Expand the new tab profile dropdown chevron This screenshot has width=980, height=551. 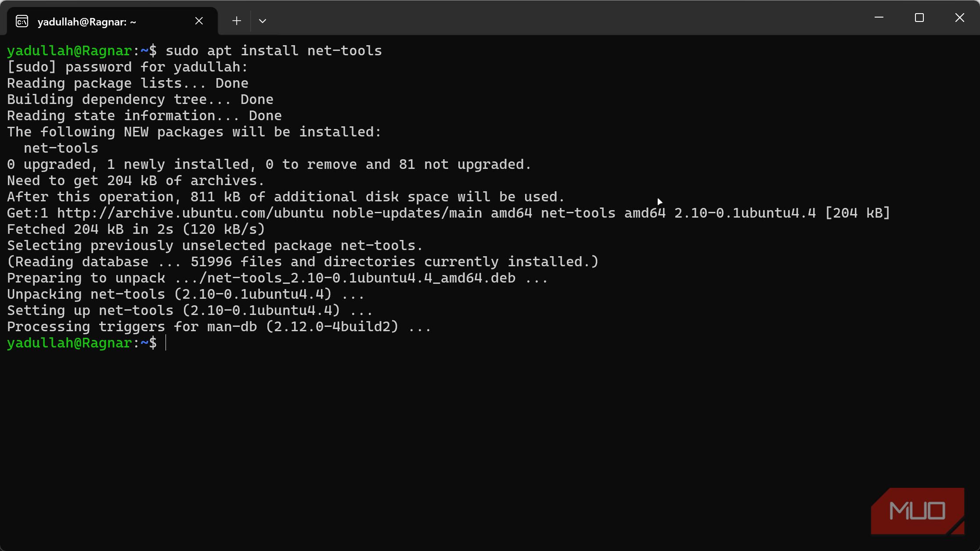coord(263,21)
